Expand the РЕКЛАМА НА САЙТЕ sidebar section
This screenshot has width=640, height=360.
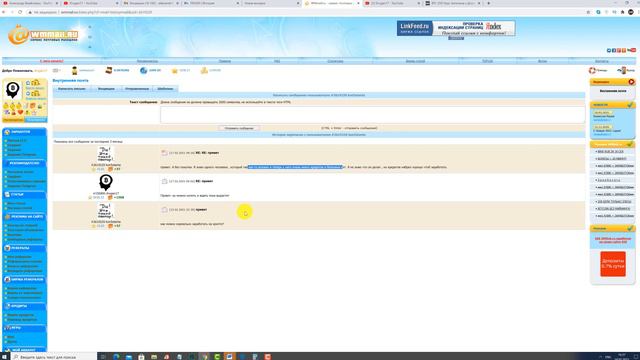(24, 217)
